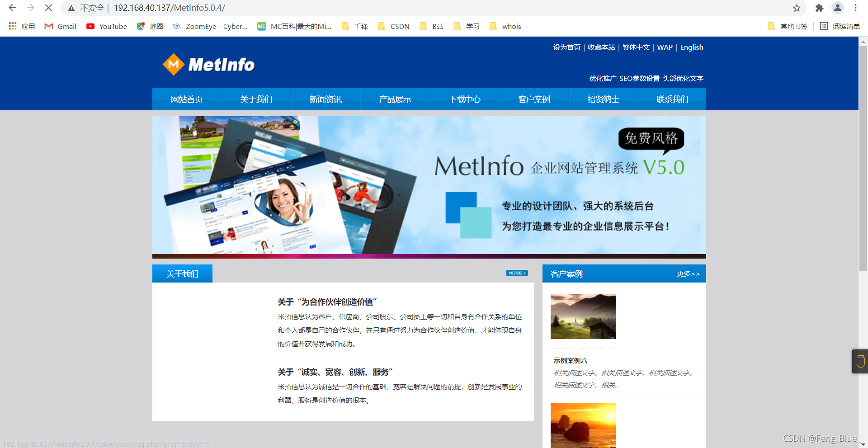Stop page loading with the X button
The image size is (868, 448).
pos(48,8)
